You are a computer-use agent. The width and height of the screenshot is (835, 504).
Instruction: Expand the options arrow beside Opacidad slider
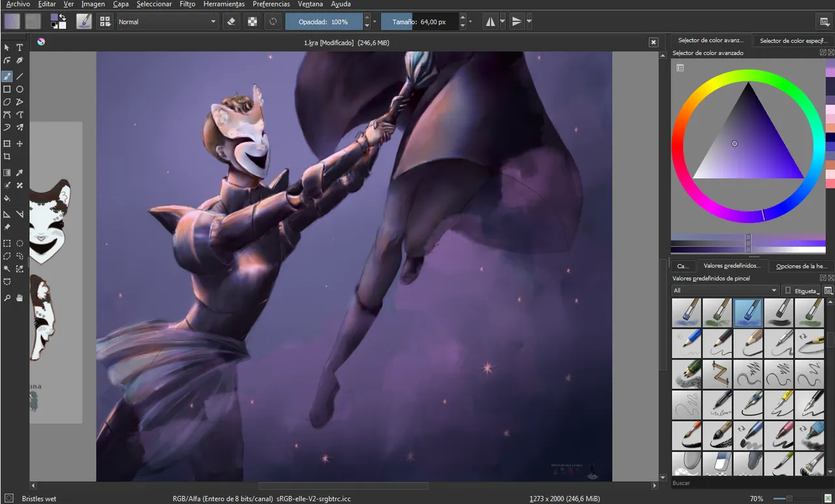pyautogui.click(x=375, y=22)
